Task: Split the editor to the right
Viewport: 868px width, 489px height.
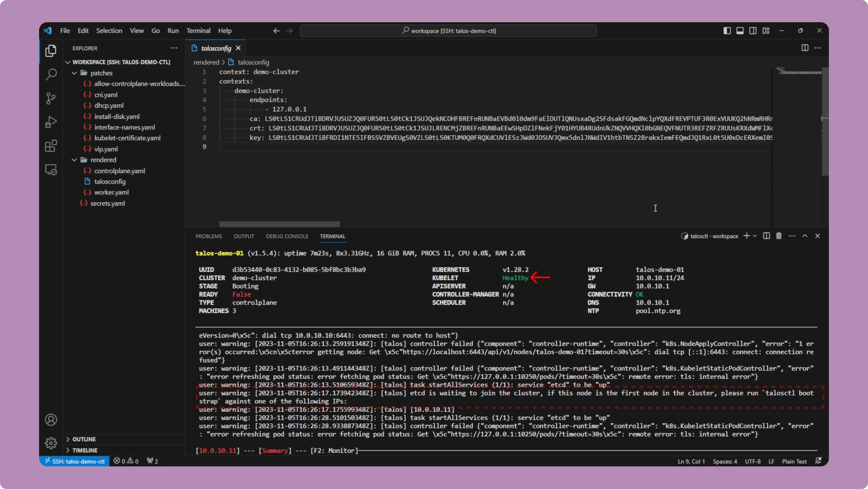Action: point(805,48)
